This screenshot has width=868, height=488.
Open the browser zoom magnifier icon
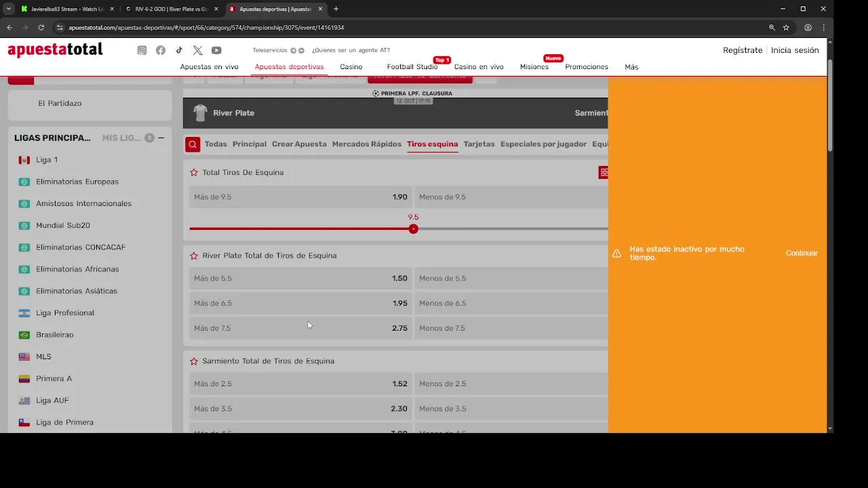(772, 28)
